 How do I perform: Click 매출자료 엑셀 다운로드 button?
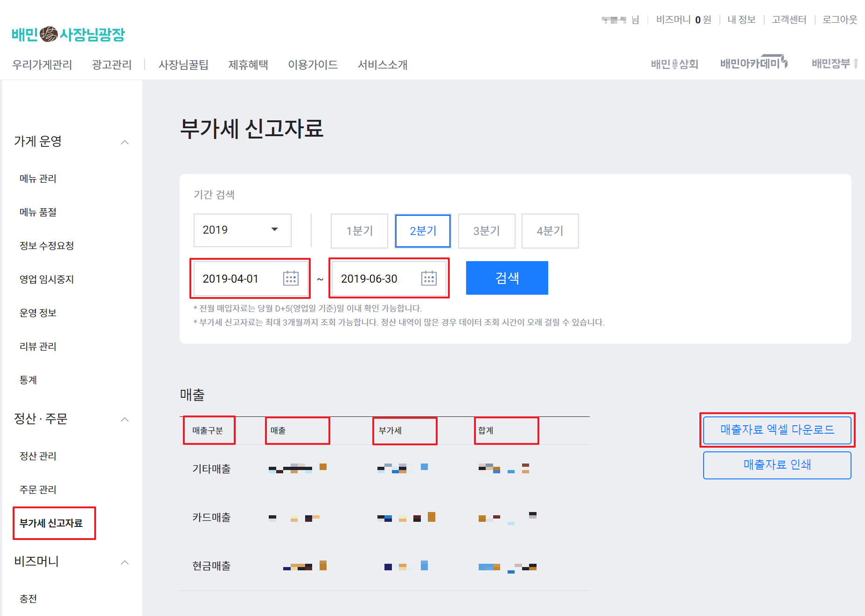tap(777, 429)
